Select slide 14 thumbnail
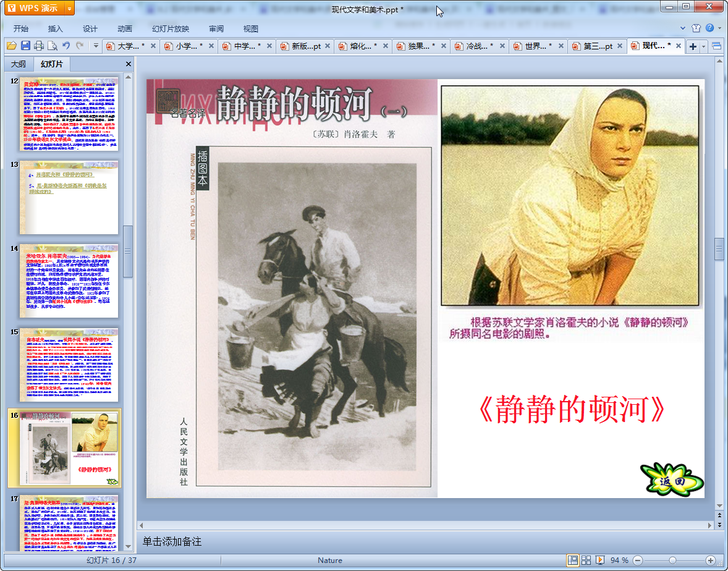Image resolution: width=728 pixels, height=571 pixels. pos(69,281)
